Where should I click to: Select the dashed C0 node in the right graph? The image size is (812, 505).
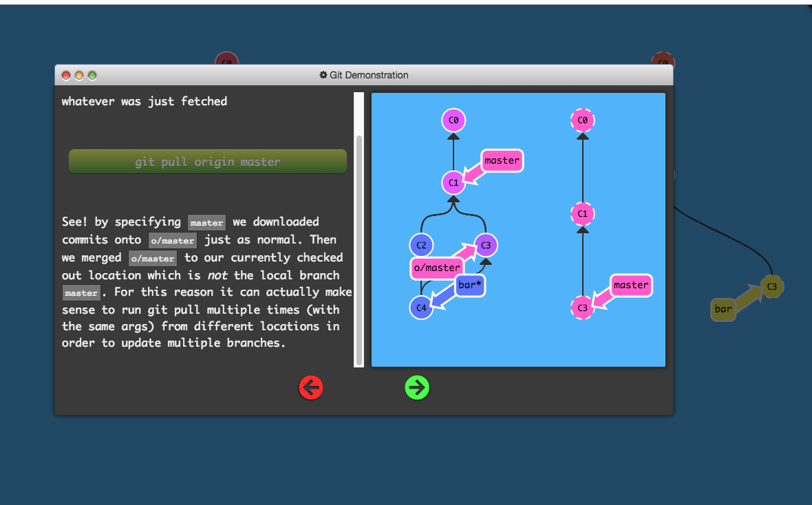[x=583, y=120]
